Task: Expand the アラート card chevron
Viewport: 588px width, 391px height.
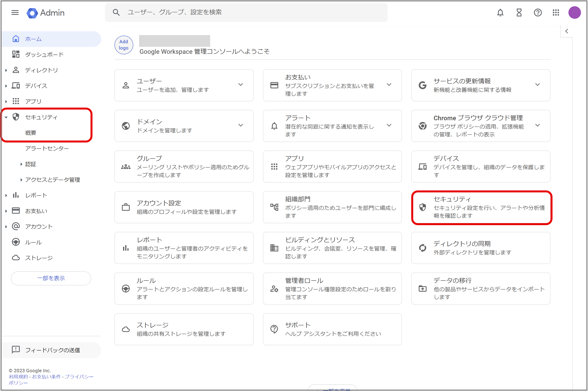Action: coord(389,126)
